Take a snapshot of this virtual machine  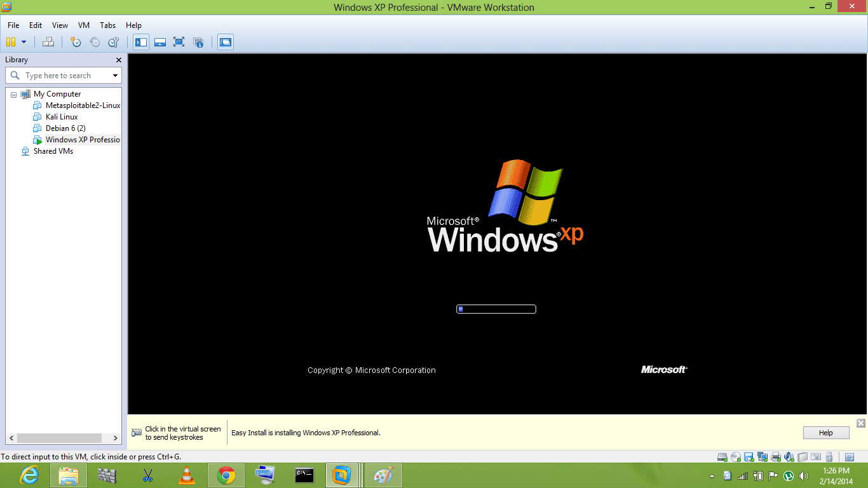(x=76, y=42)
